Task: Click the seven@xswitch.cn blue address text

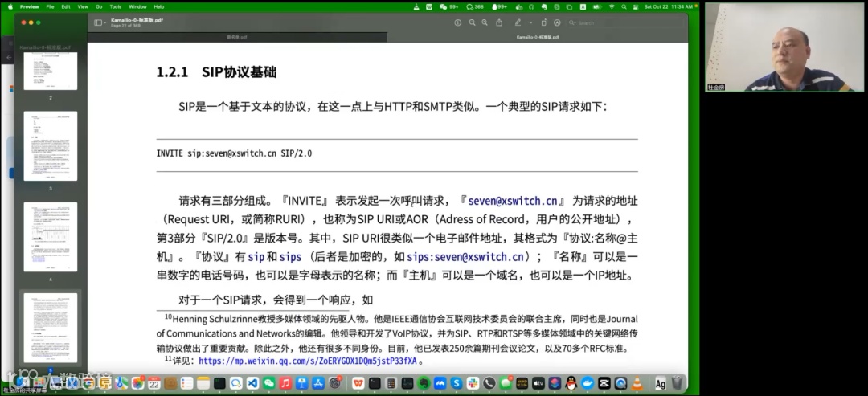Action: click(513, 202)
